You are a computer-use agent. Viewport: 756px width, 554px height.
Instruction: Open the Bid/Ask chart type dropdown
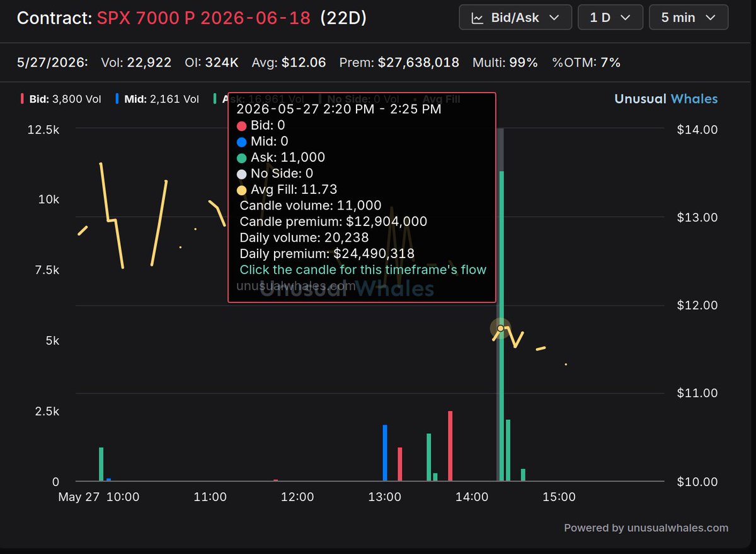point(515,18)
